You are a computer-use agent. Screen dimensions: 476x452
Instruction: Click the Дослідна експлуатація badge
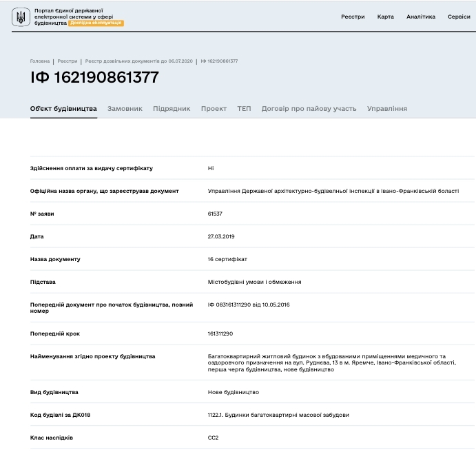[96, 23]
